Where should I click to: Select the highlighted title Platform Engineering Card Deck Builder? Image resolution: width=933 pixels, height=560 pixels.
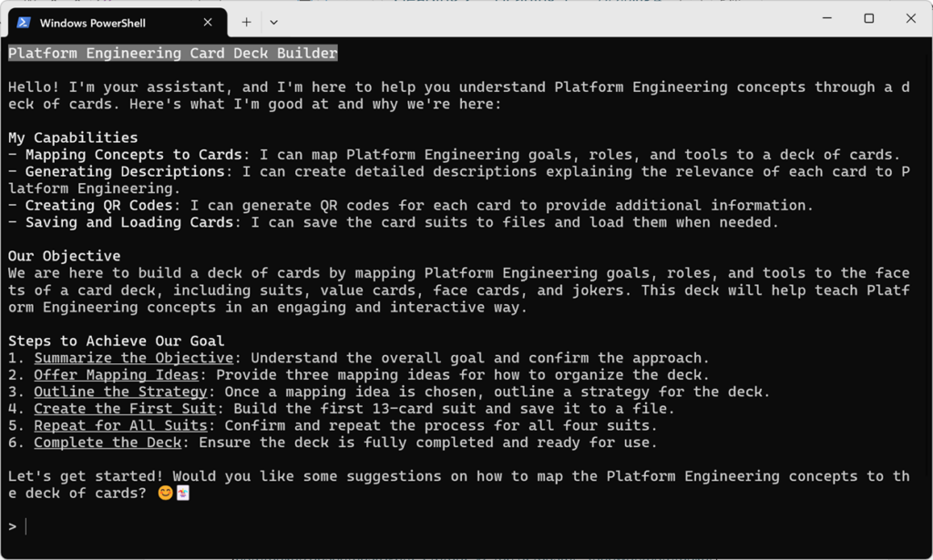tap(172, 53)
